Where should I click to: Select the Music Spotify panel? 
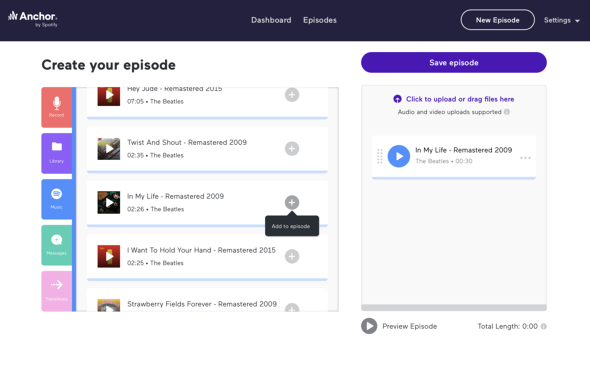[56, 199]
